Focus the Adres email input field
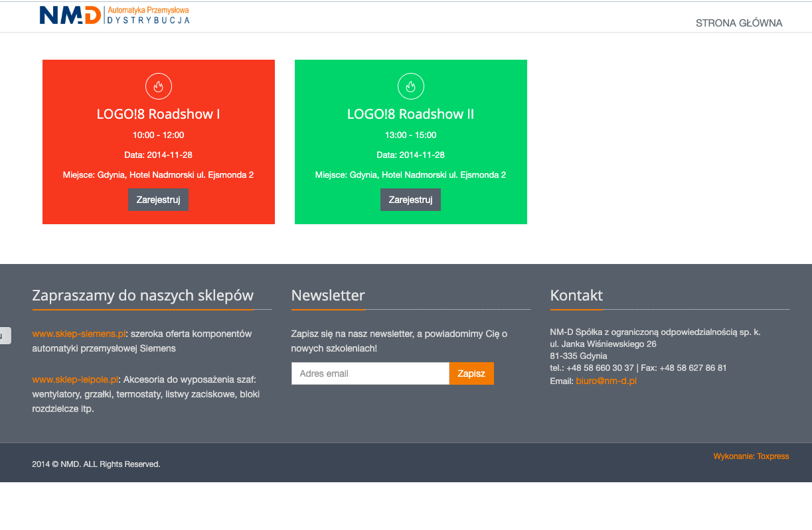 (x=370, y=373)
